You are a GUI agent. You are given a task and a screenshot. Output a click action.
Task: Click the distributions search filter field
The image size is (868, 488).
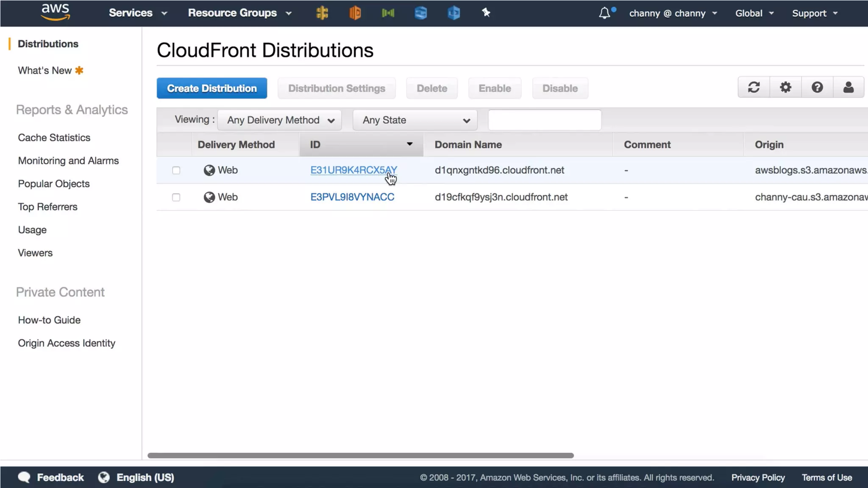point(544,120)
